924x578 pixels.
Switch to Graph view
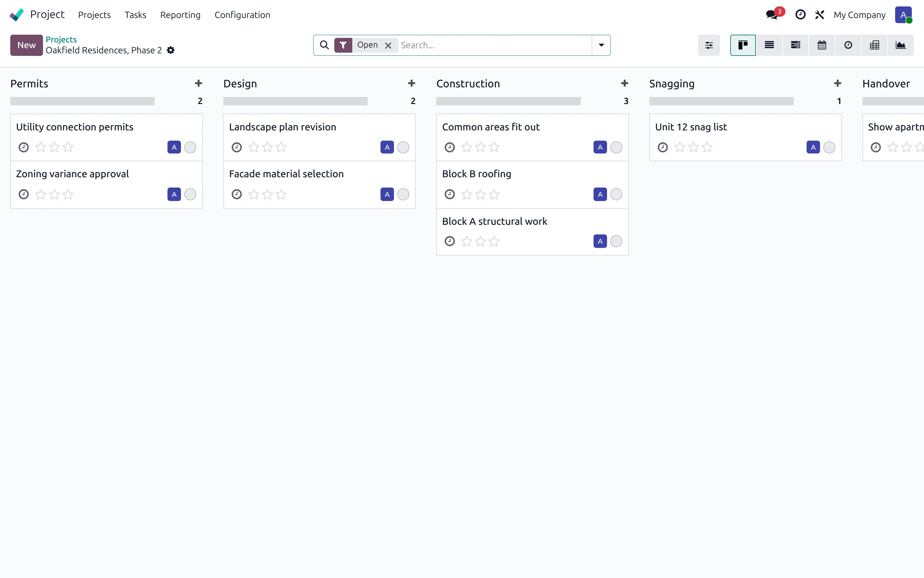pos(901,45)
